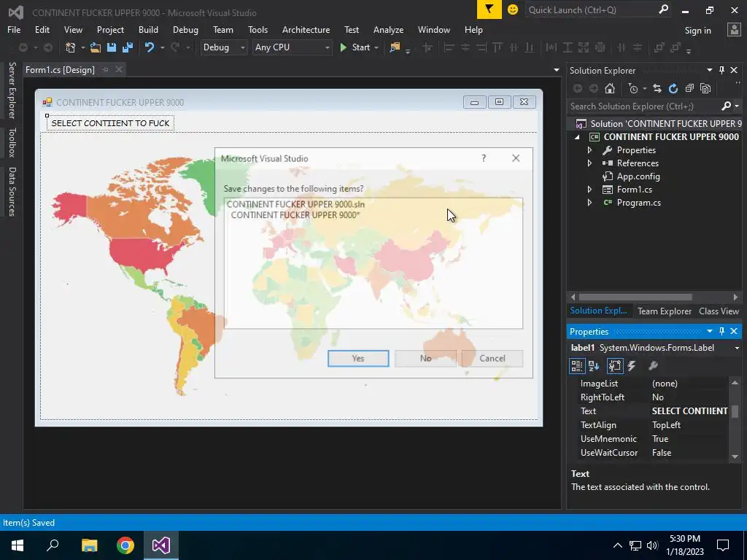The image size is (747, 560).
Task: Click No in the save dialog
Action: pyautogui.click(x=425, y=358)
